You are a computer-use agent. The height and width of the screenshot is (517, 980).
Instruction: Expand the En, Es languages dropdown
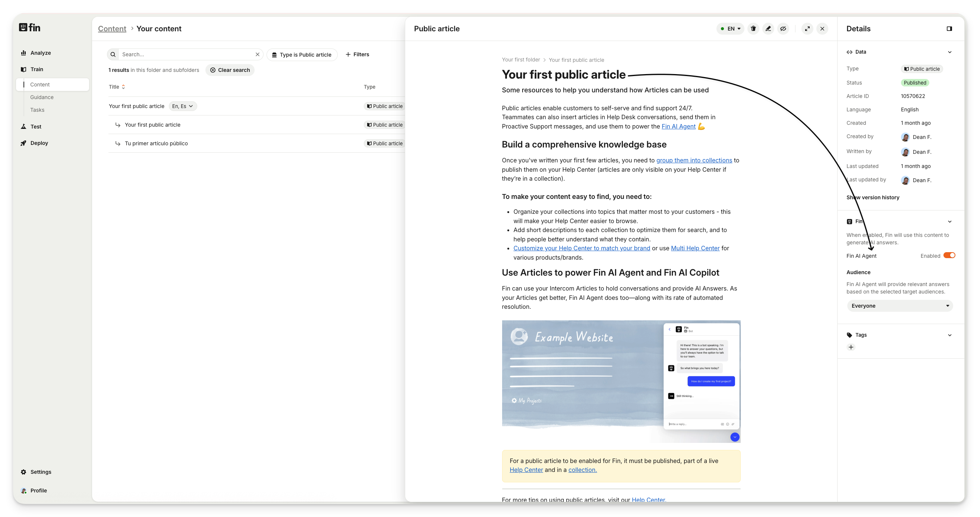[183, 106]
